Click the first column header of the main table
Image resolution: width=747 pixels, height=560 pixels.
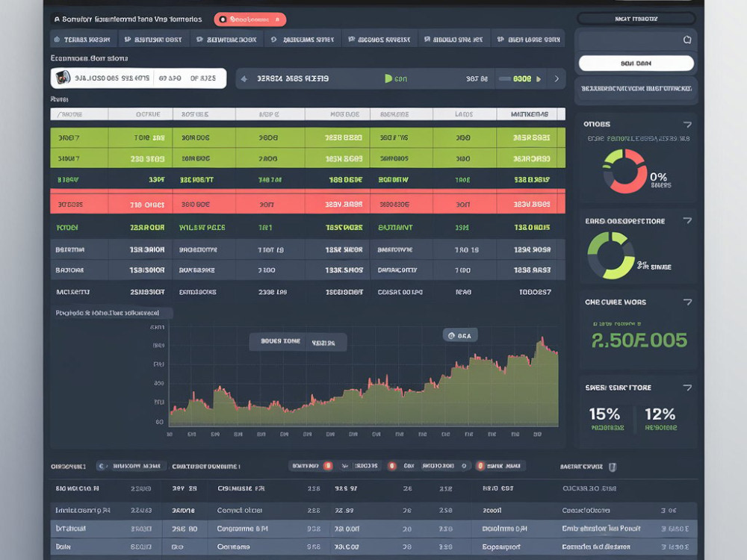[79, 114]
